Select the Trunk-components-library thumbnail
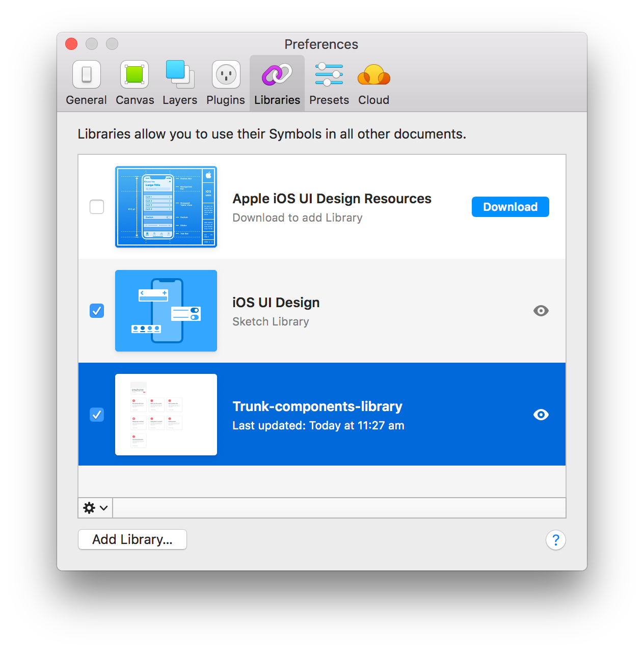 (x=166, y=415)
